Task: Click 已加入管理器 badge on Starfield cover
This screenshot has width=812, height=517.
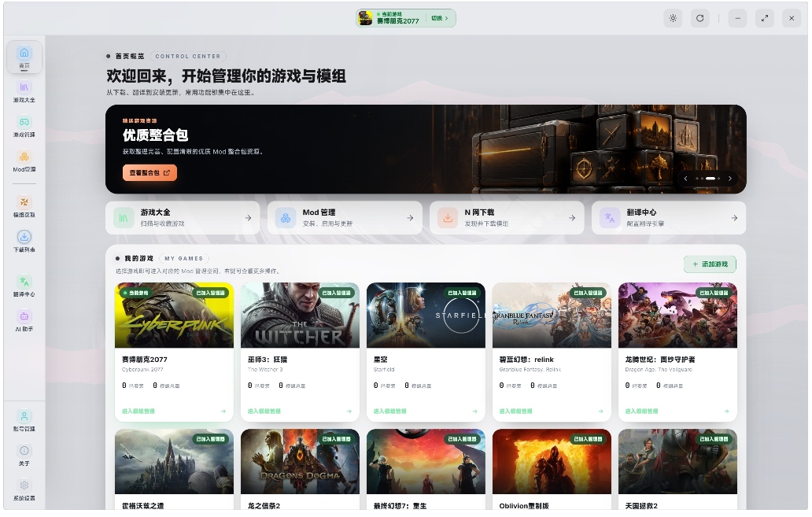Action: click(x=463, y=294)
